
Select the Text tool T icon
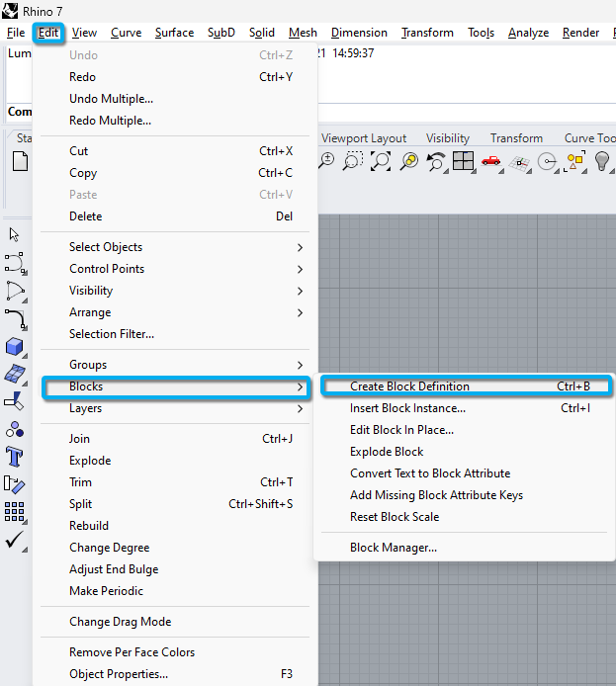tap(15, 457)
